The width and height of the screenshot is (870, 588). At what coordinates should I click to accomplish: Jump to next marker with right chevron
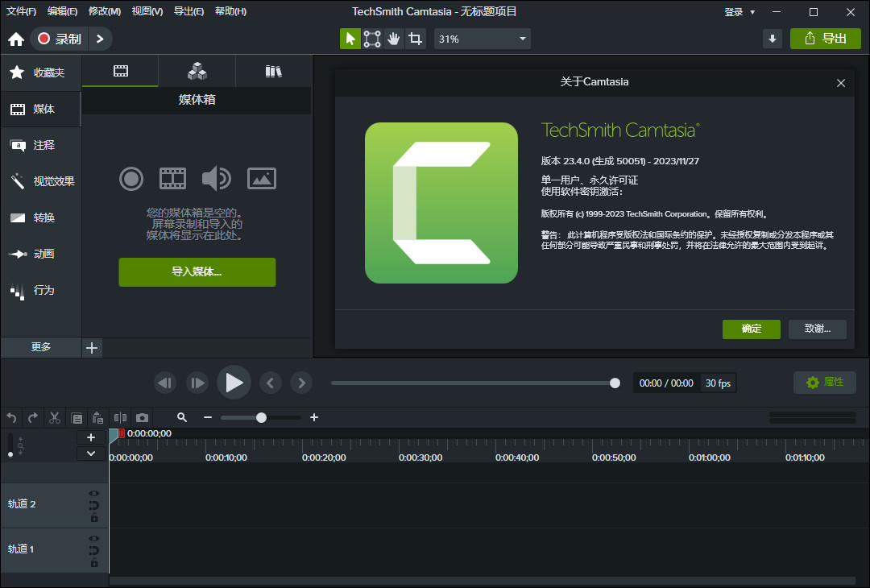click(x=301, y=383)
